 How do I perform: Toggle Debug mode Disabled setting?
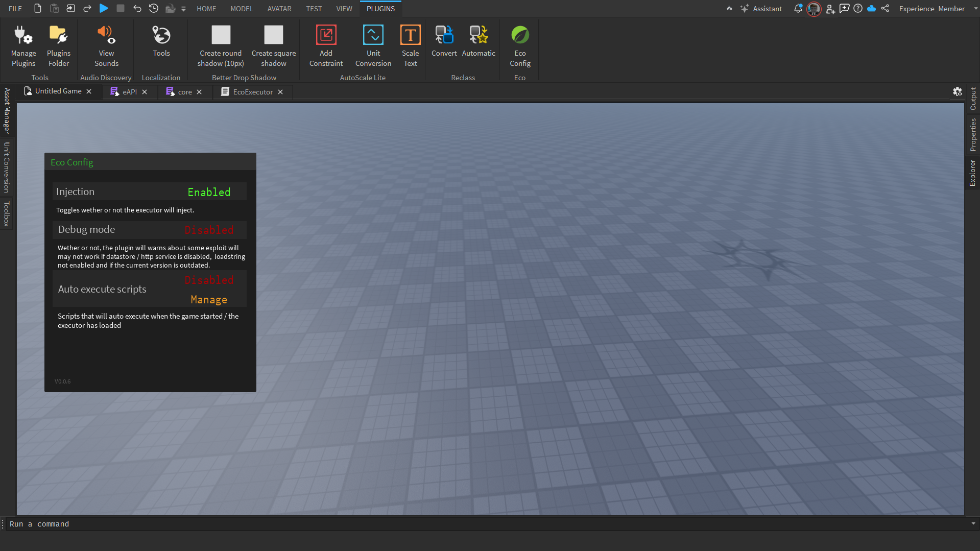coord(209,230)
